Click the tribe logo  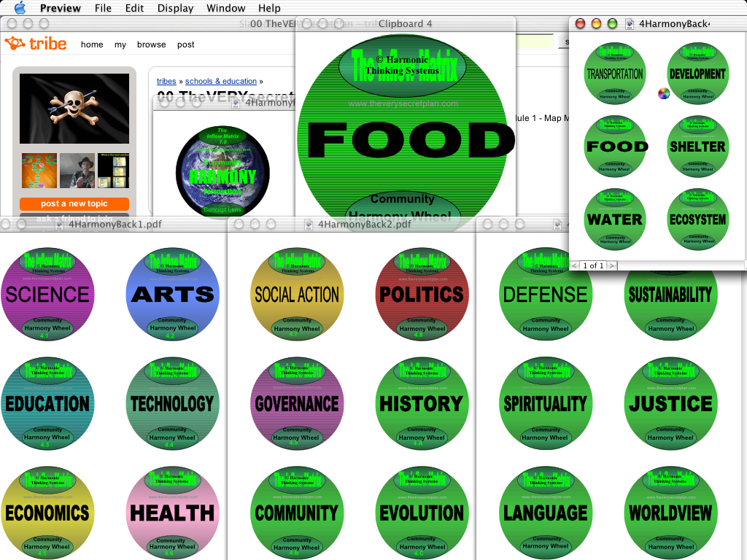click(x=36, y=44)
